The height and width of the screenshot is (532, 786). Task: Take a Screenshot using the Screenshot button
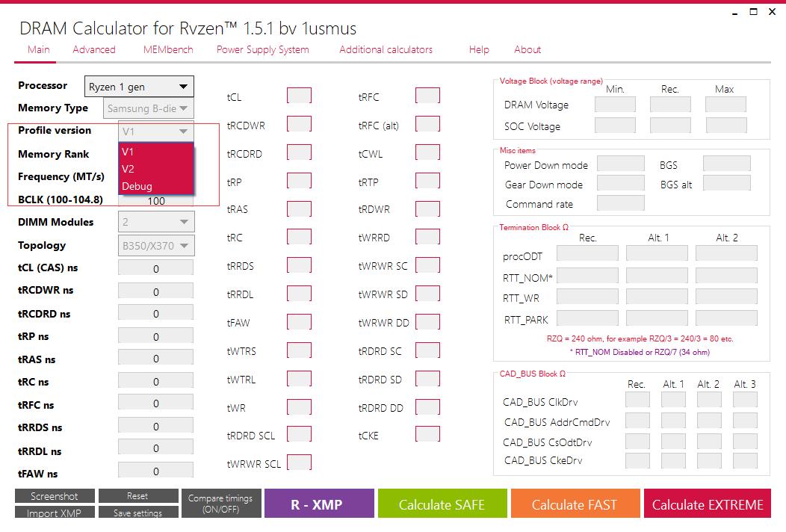[x=55, y=496]
